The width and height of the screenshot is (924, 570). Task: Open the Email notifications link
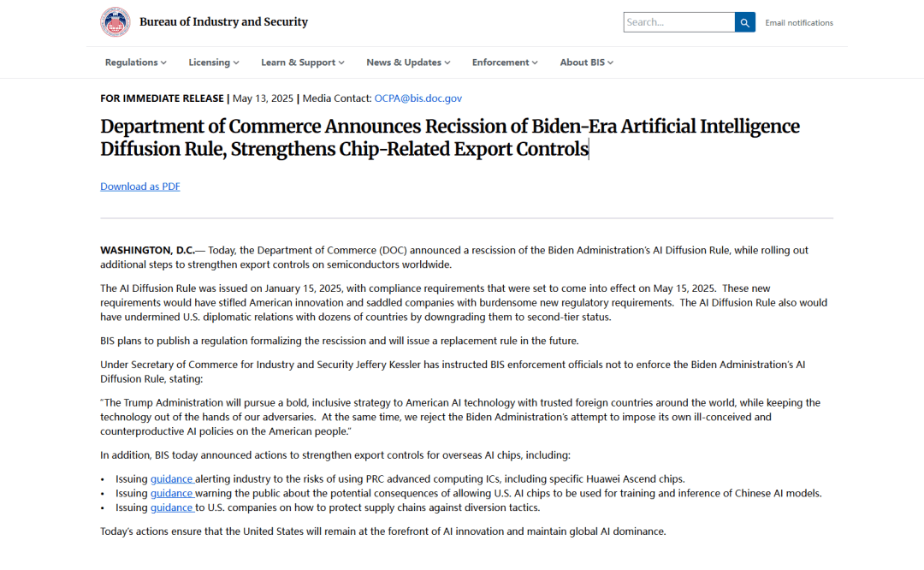click(x=798, y=23)
